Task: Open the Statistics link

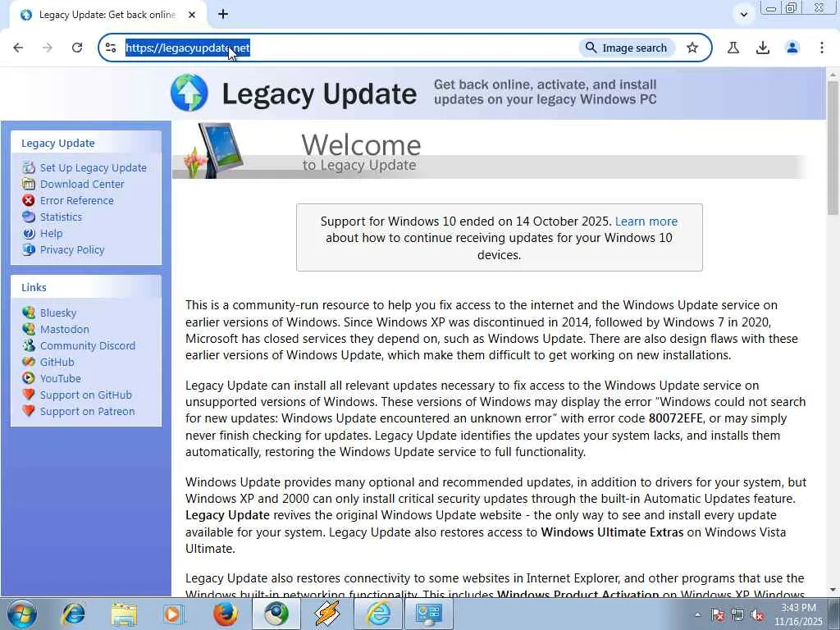Action: [x=61, y=217]
